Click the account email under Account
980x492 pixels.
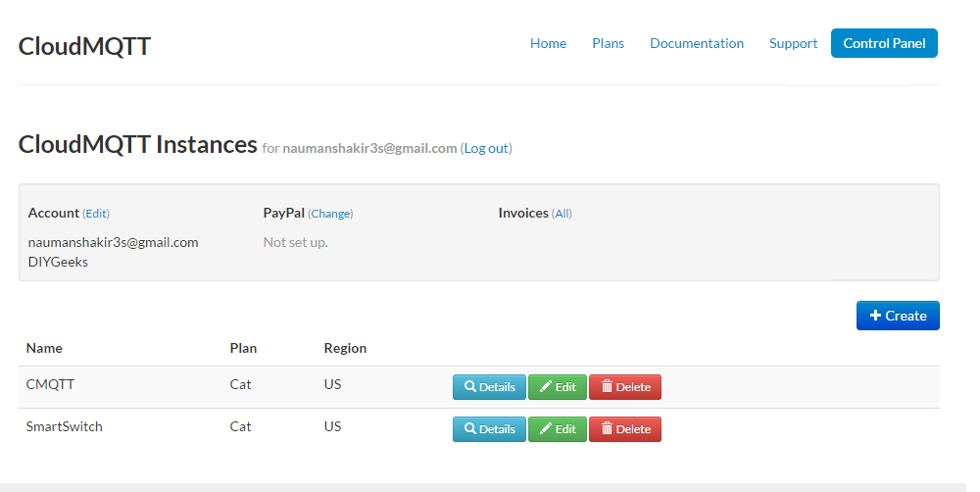[113, 242]
